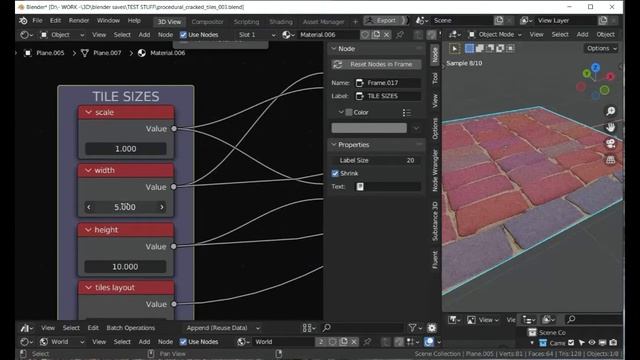Click the pin icon in the World node editor header
The image size is (640, 360).
click(x=367, y=342)
